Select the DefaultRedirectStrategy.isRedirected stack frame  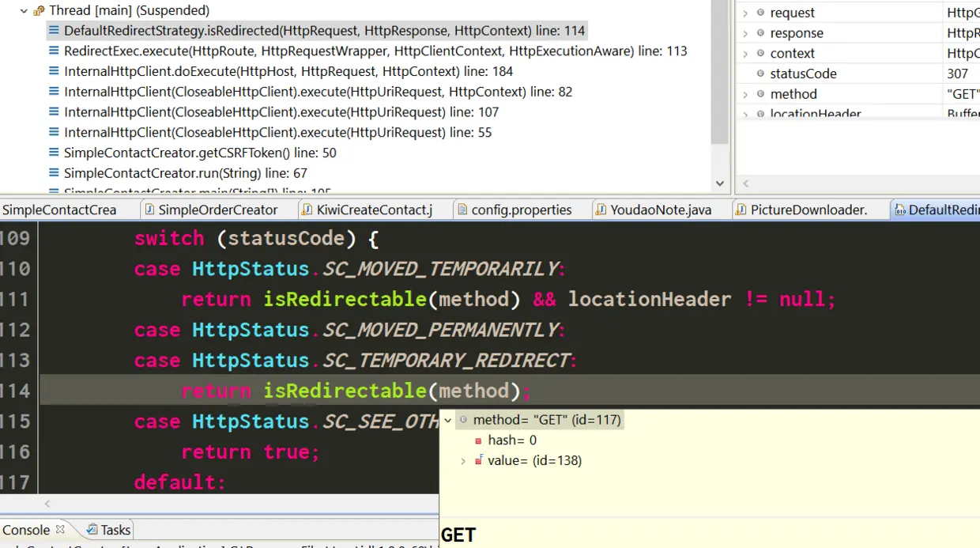click(x=324, y=31)
